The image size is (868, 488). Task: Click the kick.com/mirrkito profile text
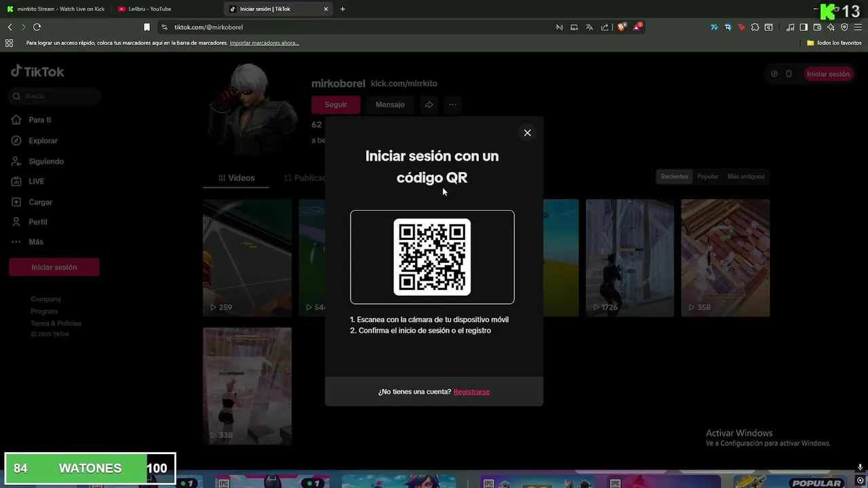[404, 83]
